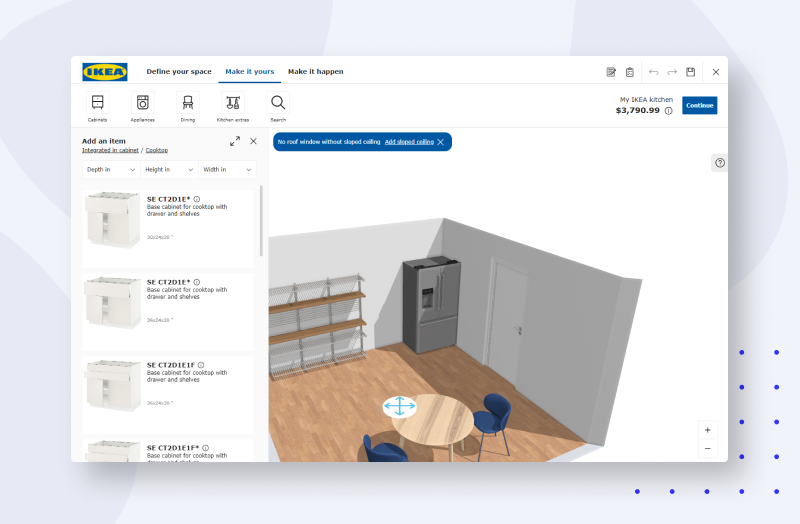Follow the Add sloped ceiling link
The width and height of the screenshot is (800, 524).
pos(409,142)
